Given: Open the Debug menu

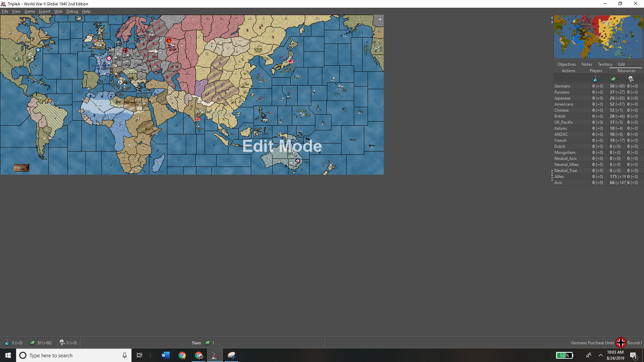Looking at the screenshot, I should coord(72,11).
